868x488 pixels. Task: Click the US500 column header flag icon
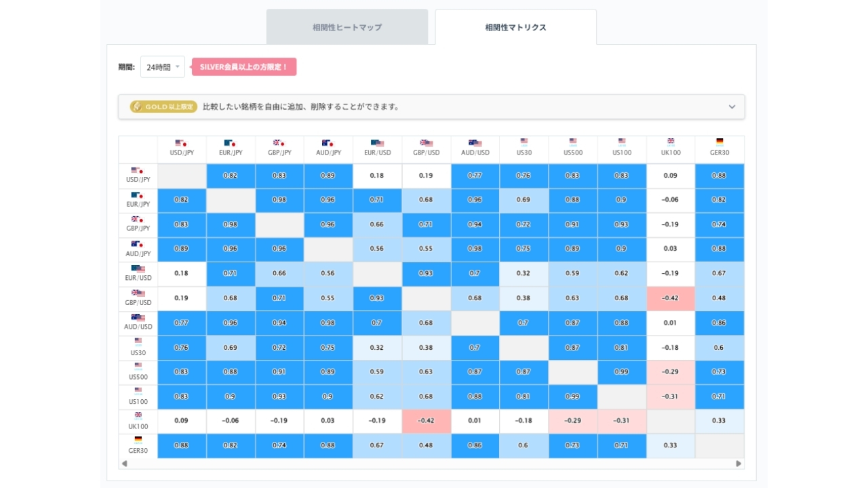pos(573,142)
